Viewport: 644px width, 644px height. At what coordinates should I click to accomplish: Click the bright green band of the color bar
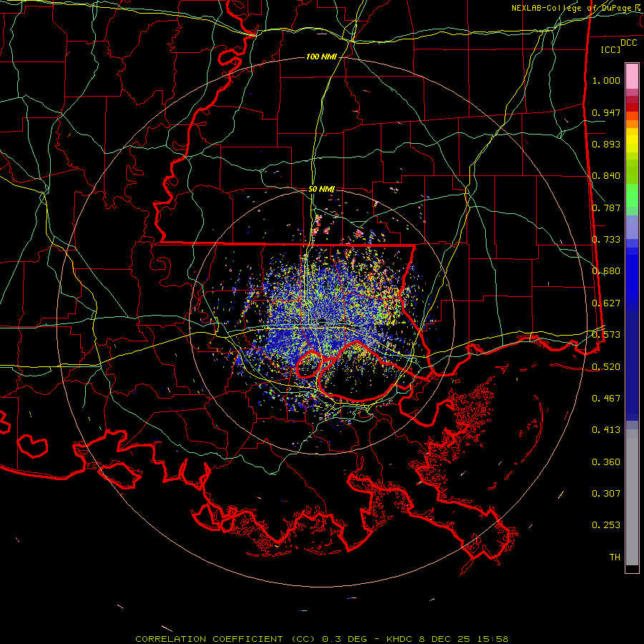pyautogui.click(x=632, y=195)
